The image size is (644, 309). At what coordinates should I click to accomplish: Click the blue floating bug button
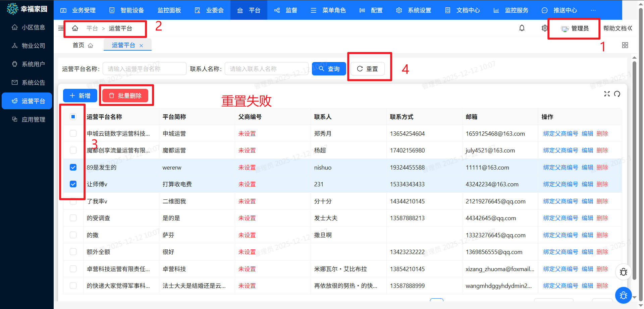624,295
